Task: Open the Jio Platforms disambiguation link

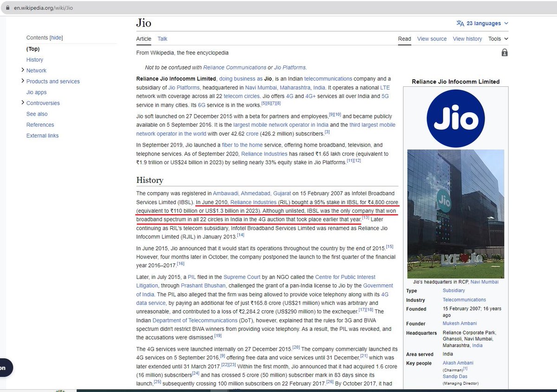Action: (x=290, y=68)
